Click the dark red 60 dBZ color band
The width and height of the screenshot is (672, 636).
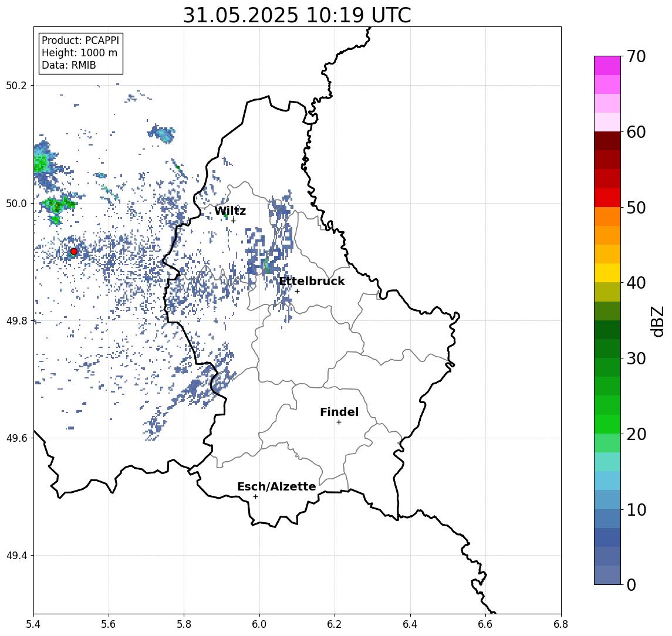point(607,141)
